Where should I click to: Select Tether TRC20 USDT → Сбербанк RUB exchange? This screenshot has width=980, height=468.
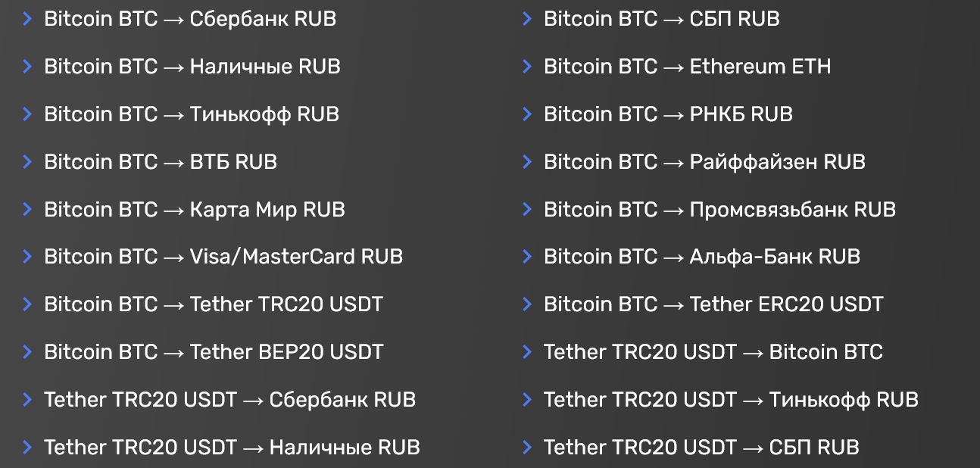[230, 399]
